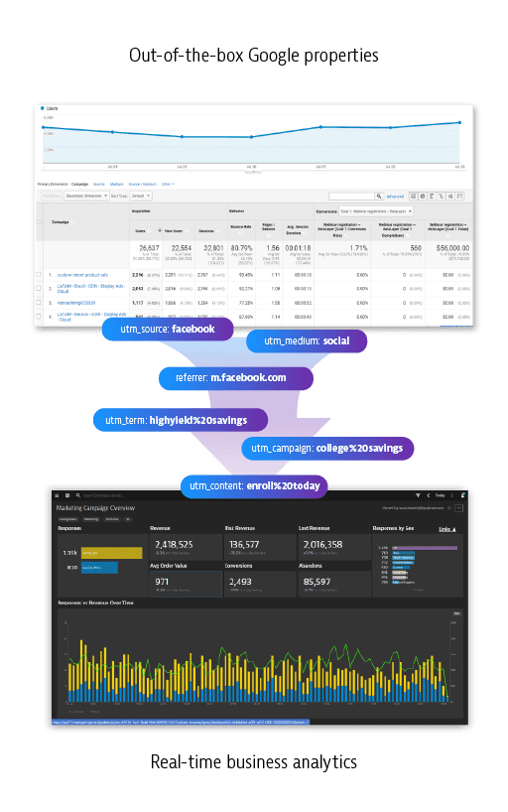Click Risk Revenue value 136,577
The width and height of the screenshot is (508, 812).
click(x=244, y=544)
